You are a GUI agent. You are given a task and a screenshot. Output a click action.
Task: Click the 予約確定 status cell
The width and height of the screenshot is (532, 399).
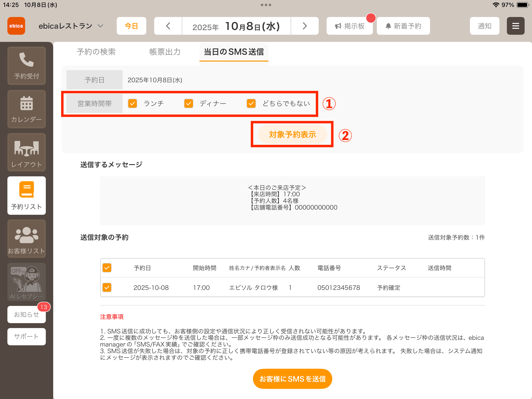tap(389, 287)
